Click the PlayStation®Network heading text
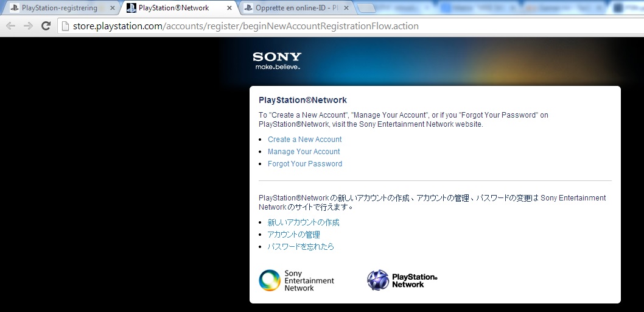 303,100
